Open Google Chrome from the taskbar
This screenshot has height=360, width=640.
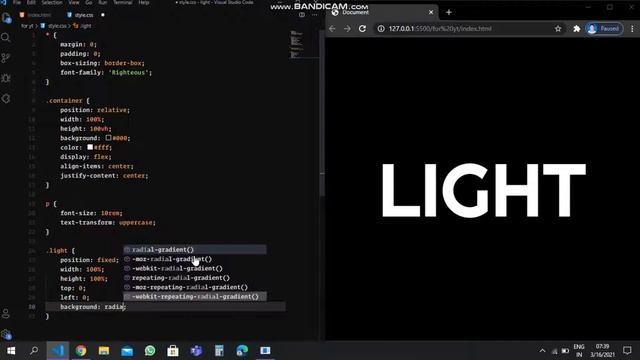coord(81,351)
